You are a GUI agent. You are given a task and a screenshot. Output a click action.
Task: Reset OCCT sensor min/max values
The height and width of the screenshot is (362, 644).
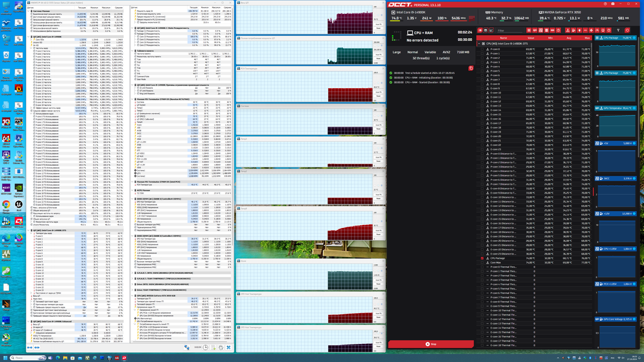[627, 30]
